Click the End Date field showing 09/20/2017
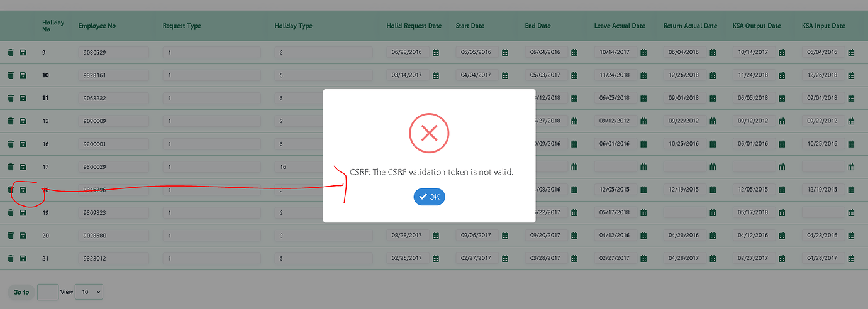Image resolution: width=868 pixels, height=309 pixels. pos(545,236)
